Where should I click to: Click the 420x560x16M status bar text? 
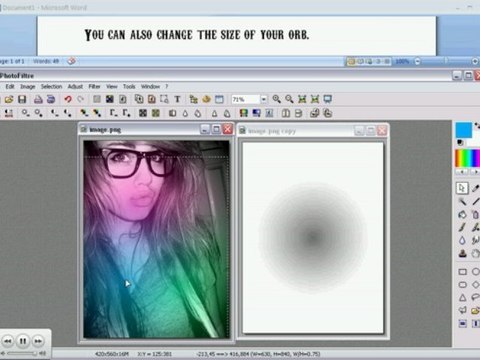(112, 354)
